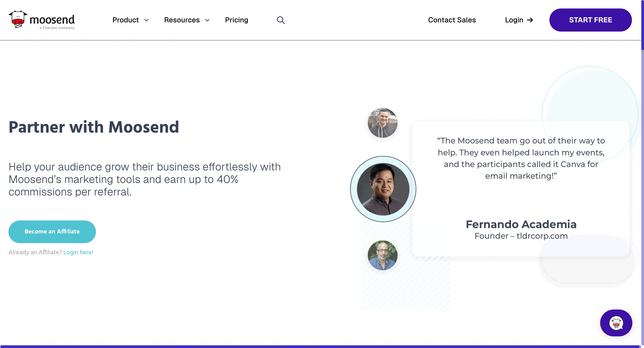Select the highlighted Fernando Academia avatar
644x348 pixels.
(x=383, y=189)
